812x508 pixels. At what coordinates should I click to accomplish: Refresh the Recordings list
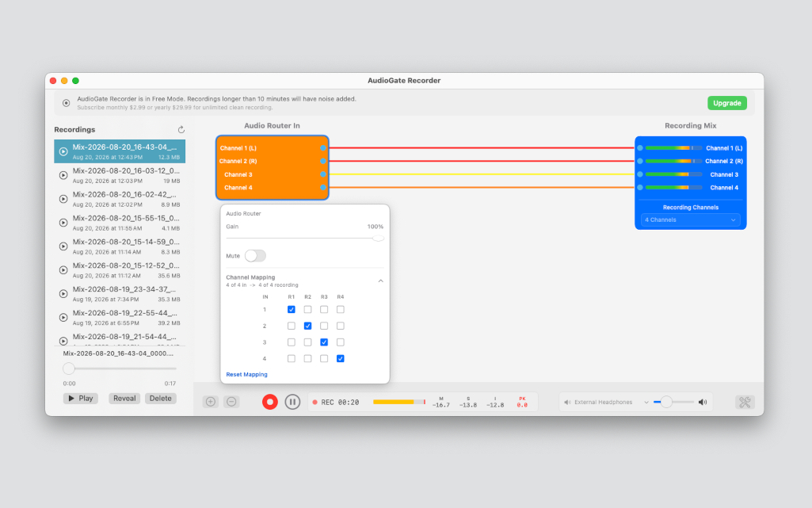pos(181,129)
